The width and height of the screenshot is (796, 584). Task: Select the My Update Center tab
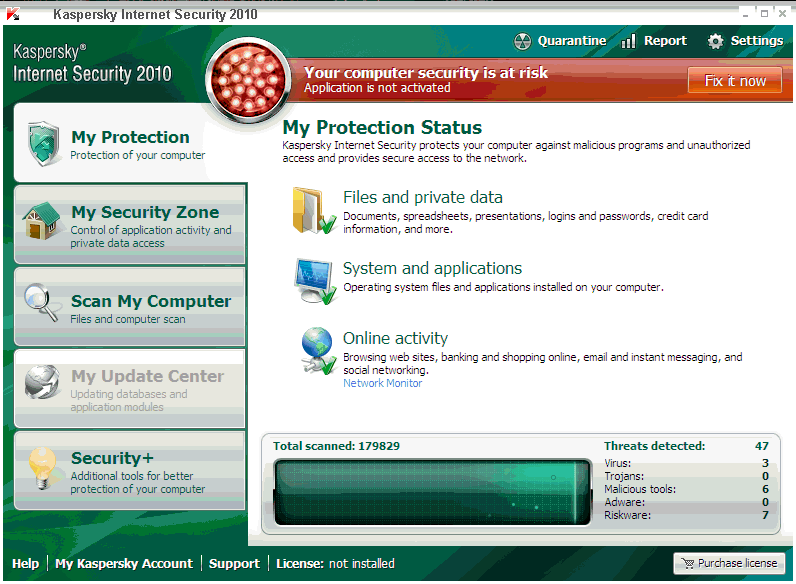[x=129, y=387]
